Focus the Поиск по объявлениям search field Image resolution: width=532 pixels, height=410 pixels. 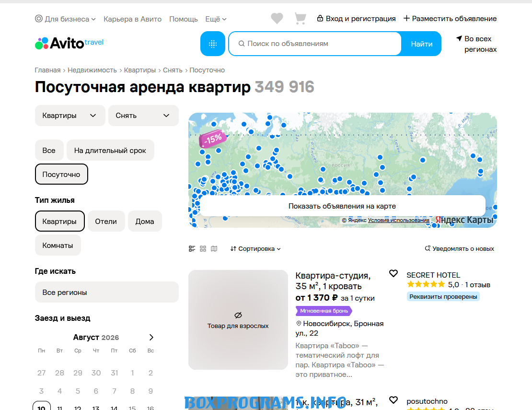pos(315,44)
